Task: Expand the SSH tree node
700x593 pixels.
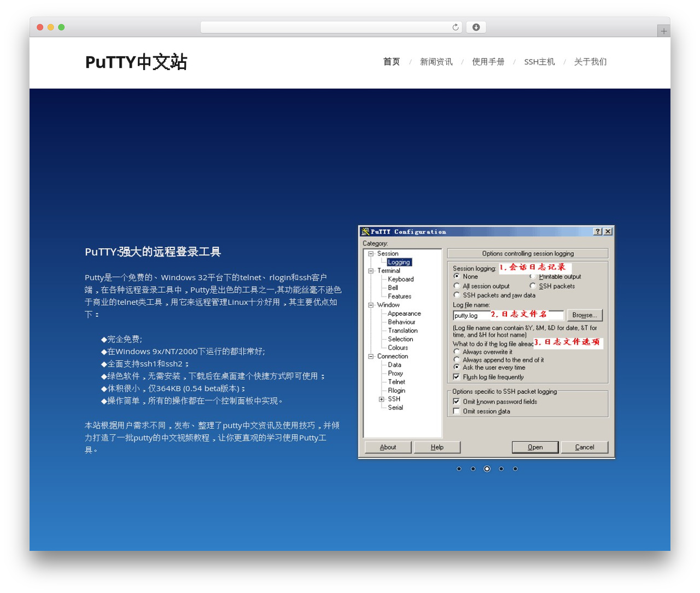Action: tap(381, 399)
